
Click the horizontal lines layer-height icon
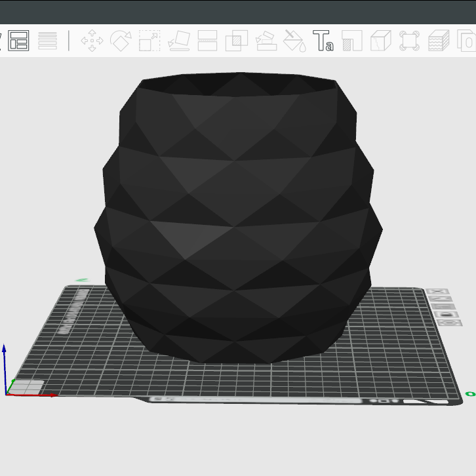click(47, 41)
